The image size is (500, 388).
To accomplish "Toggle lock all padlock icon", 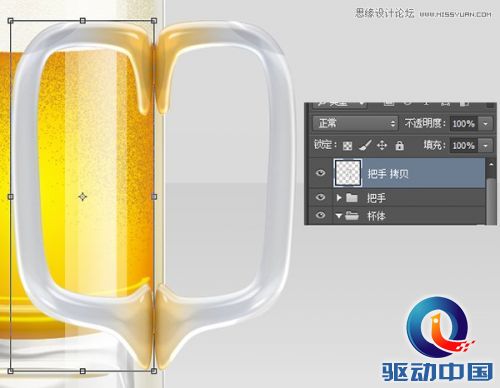I will (399, 145).
